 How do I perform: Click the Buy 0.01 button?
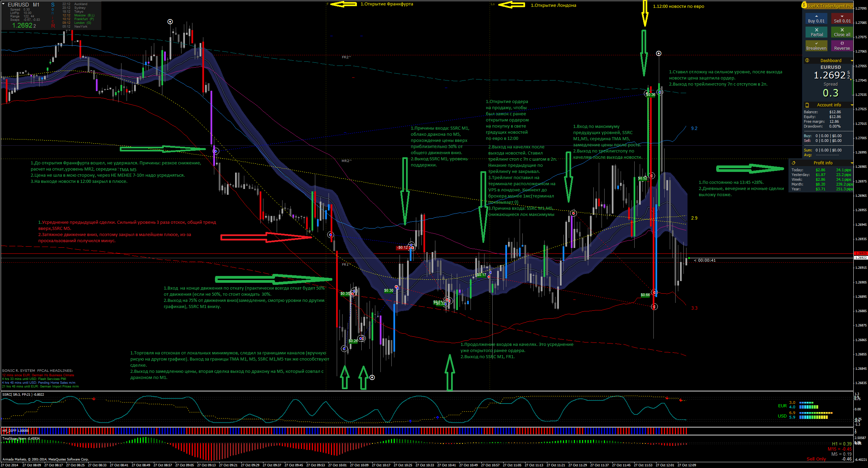tap(816, 19)
